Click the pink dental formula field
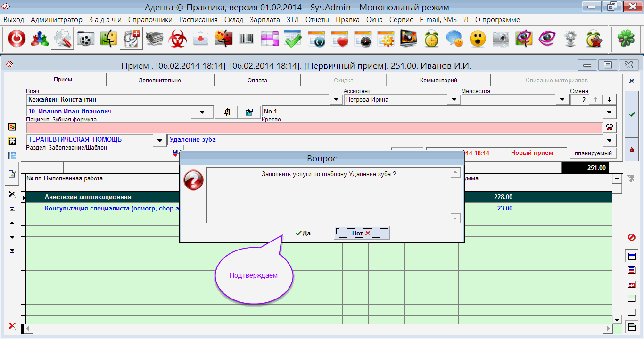The image size is (644, 339). (311, 128)
